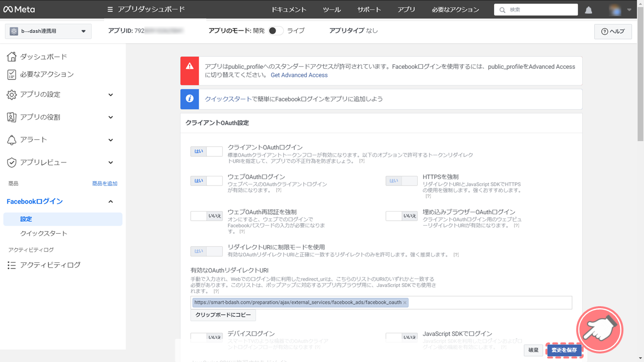Click the 変更を保存 save button
Image resolution: width=644 pixels, height=362 pixels.
click(564, 350)
